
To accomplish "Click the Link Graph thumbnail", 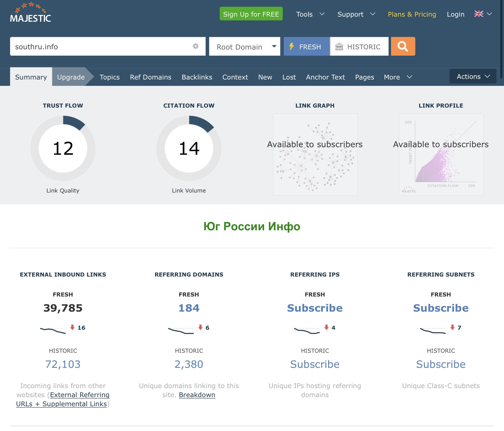I will [315, 154].
